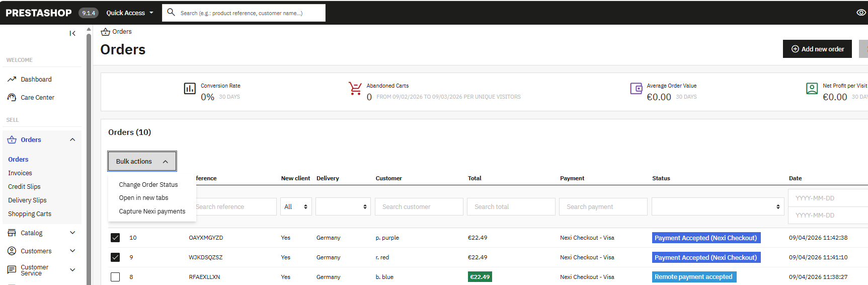Click the PrestaShop logo
Screen dimensions: 868x285
coord(39,13)
